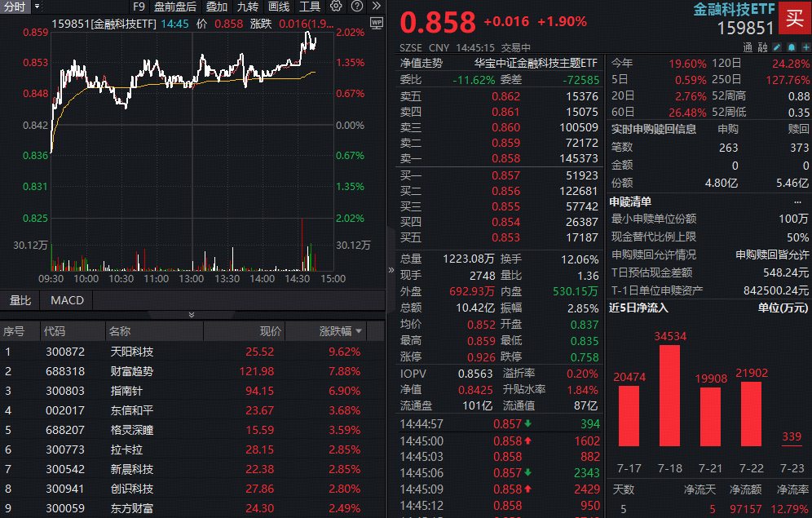Click the red 买 buy button
The width and height of the screenshot is (812, 518).
795,18
